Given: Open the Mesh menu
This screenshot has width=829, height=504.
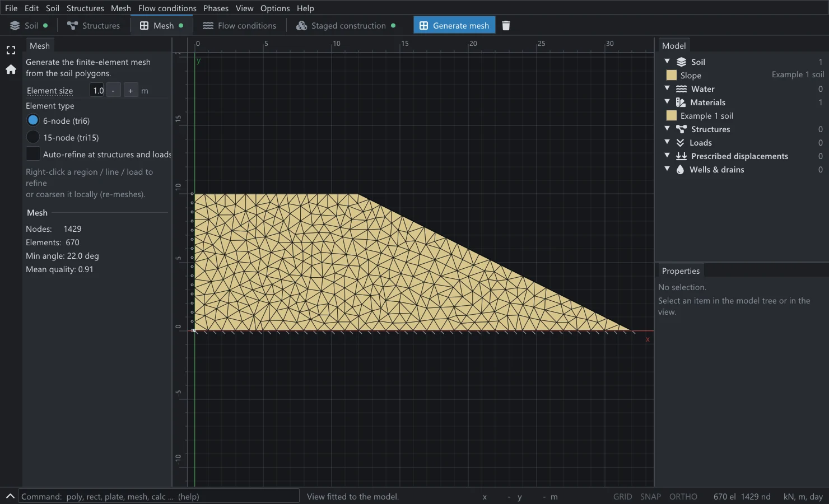Looking at the screenshot, I should 121,8.
